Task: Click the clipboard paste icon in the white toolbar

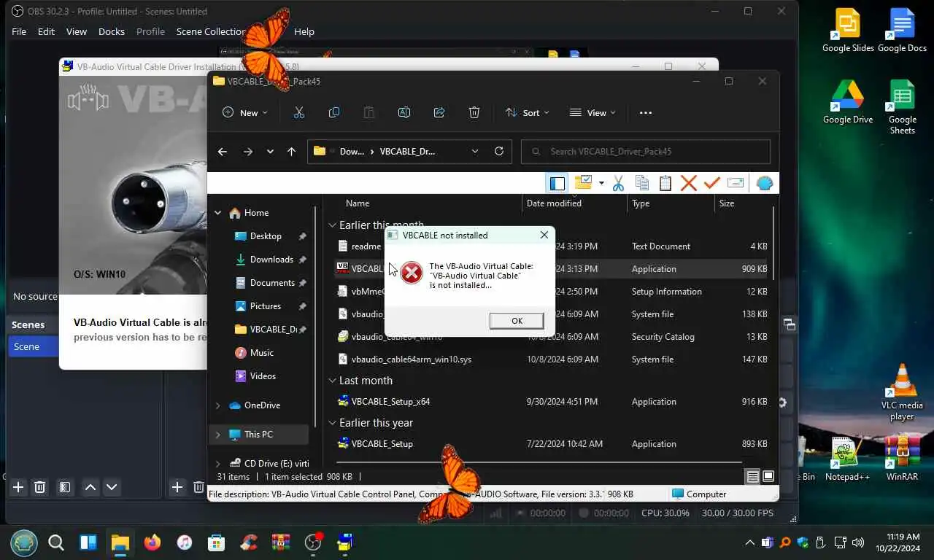Action: [665, 183]
